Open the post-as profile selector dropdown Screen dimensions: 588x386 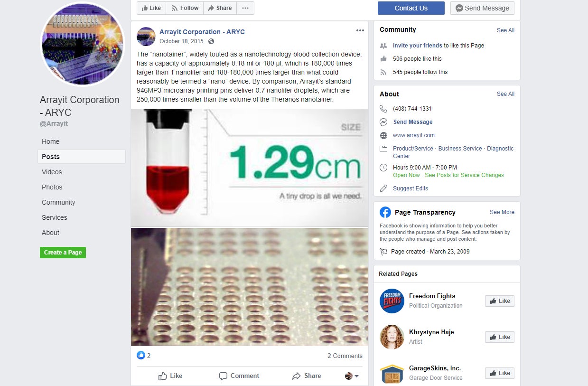[352, 376]
